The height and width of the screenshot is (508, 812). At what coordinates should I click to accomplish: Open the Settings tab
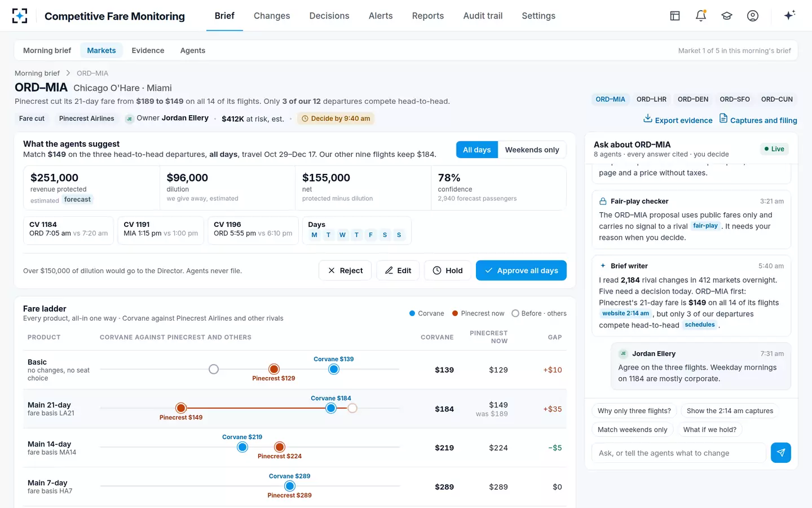click(x=539, y=16)
